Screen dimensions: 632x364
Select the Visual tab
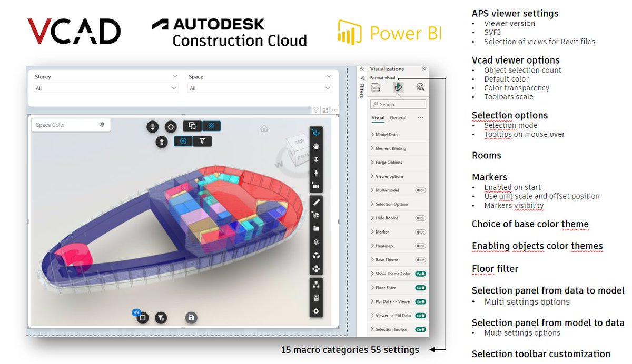(378, 117)
